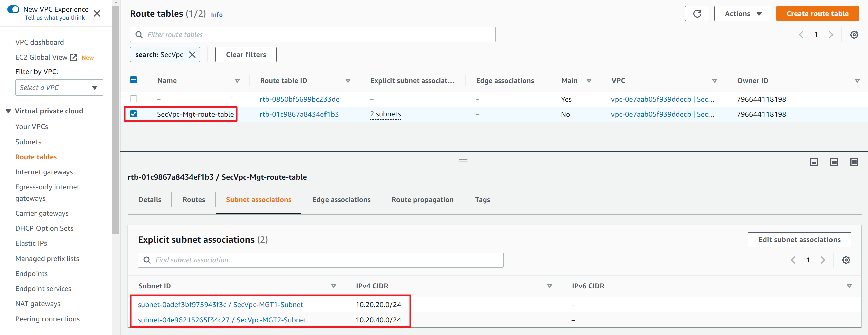This screenshot has height=335, width=868.
Task: Open Endpoints page
Action: [31, 274]
